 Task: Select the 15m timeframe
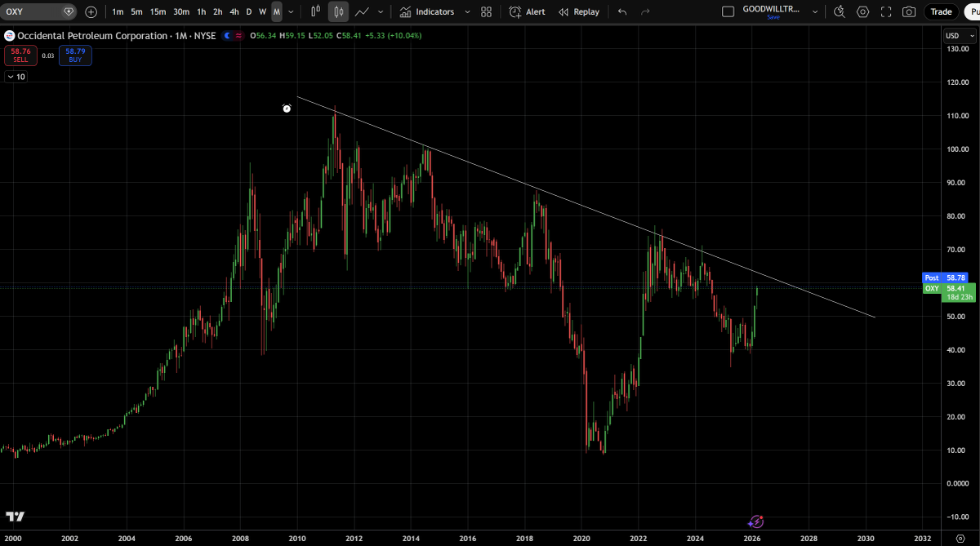(158, 12)
